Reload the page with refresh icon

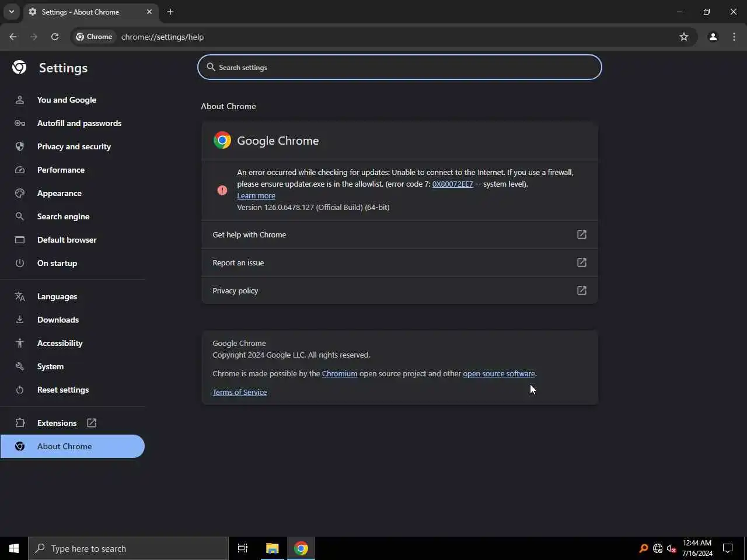pos(55,37)
